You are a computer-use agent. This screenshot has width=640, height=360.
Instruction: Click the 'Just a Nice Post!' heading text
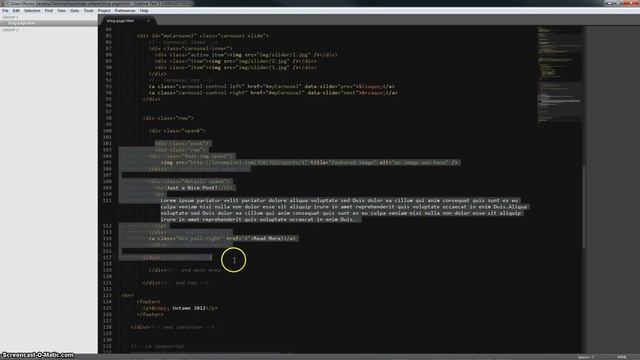click(x=192, y=188)
